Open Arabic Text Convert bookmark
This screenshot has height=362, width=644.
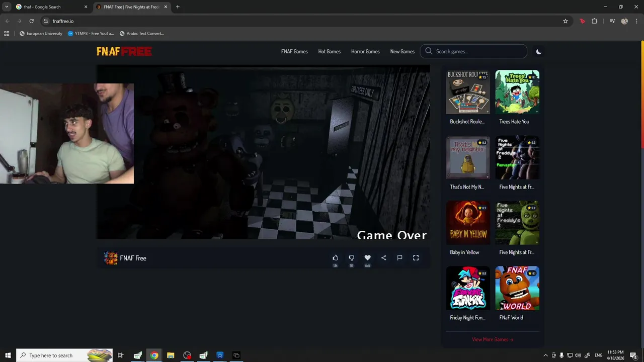point(142,34)
